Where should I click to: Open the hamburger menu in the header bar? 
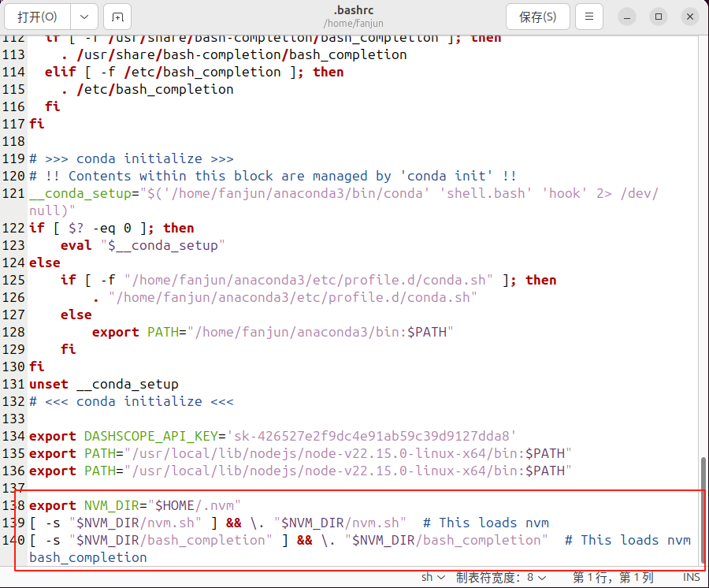pyautogui.click(x=588, y=16)
